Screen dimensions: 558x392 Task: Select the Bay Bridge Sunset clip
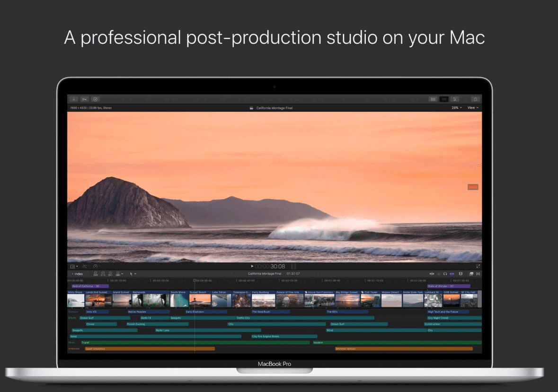click(x=347, y=298)
